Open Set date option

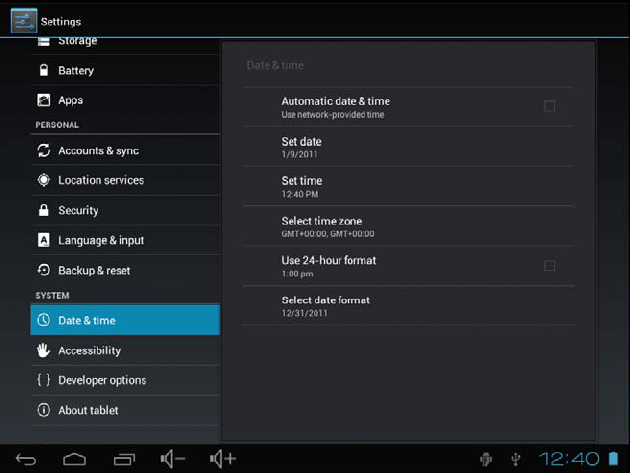pyautogui.click(x=408, y=147)
